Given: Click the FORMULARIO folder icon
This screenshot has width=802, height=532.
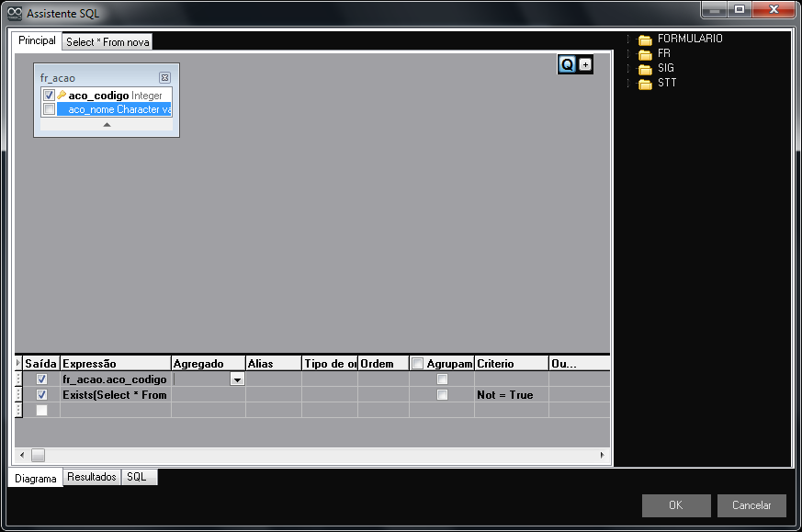Looking at the screenshot, I should [645, 40].
